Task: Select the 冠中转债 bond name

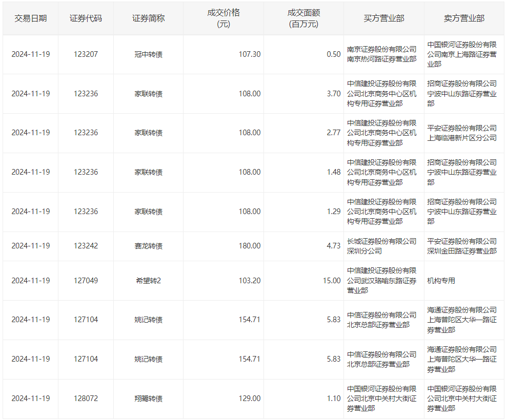Action: (x=148, y=54)
